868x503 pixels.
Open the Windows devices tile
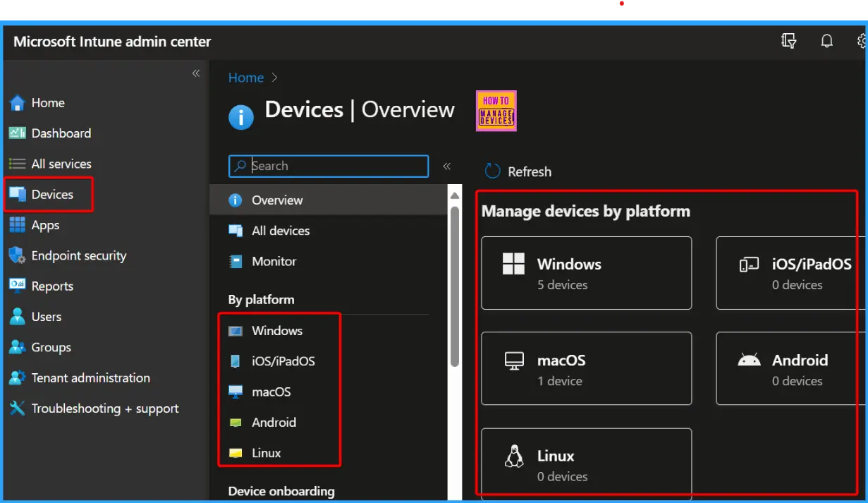pyautogui.click(x=586, y=273)
